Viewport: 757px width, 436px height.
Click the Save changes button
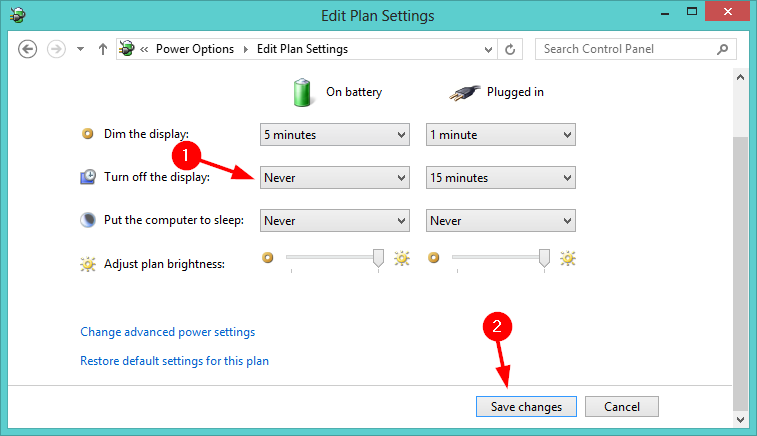tap(526, 407)
